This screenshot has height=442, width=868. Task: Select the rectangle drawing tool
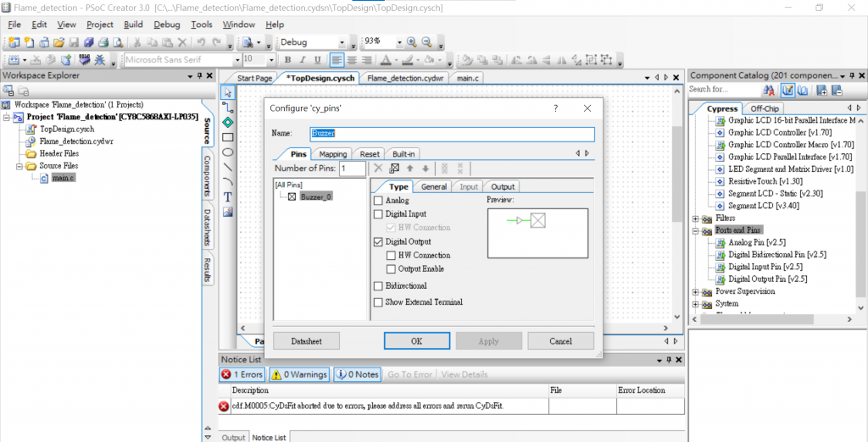coord(227,137)
